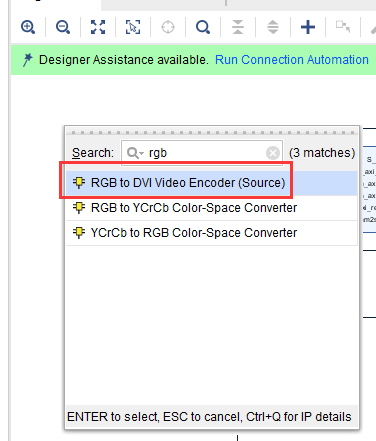This screenshot has height=441, width=376.
Task: Click the Collapse All toolbar icon
Action: [238, 27]
